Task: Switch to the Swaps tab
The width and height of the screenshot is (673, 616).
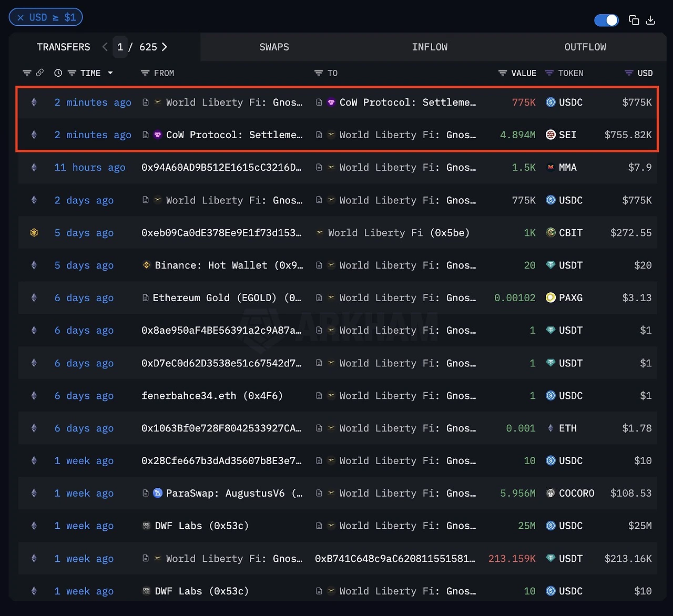Action: pyautogui.click(x=274, y=47)
